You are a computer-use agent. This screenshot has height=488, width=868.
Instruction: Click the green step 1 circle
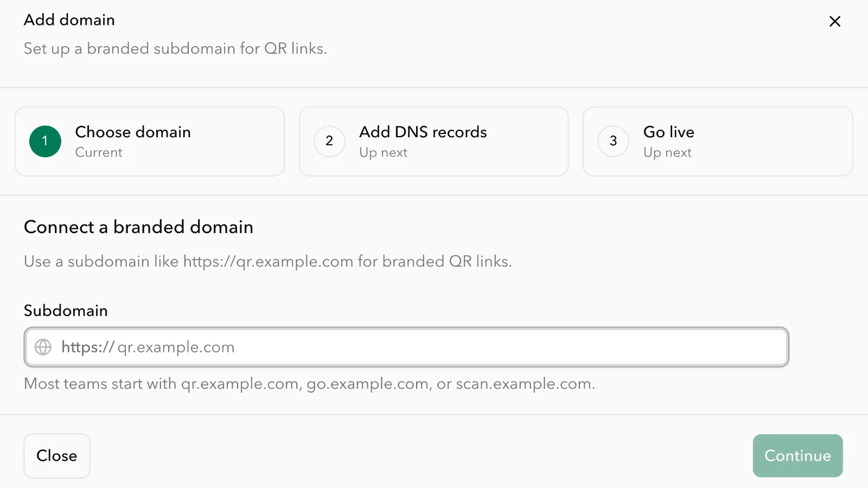[45, 141]
